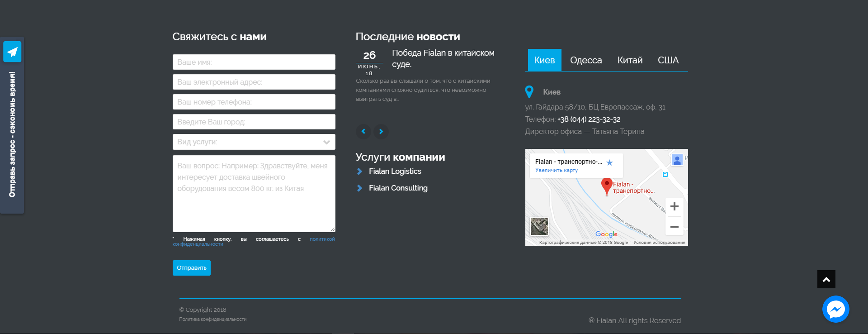Viewport: 868px width, 334px height.
Task: Open the Facebook Messenger chat bubble
Action: 835,309
